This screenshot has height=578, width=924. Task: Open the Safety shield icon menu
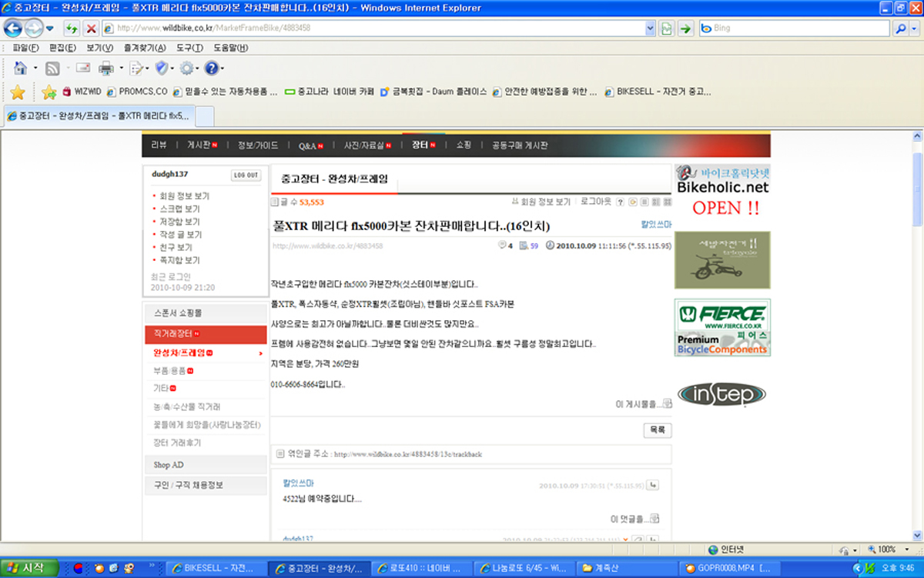tap(162, 68)
